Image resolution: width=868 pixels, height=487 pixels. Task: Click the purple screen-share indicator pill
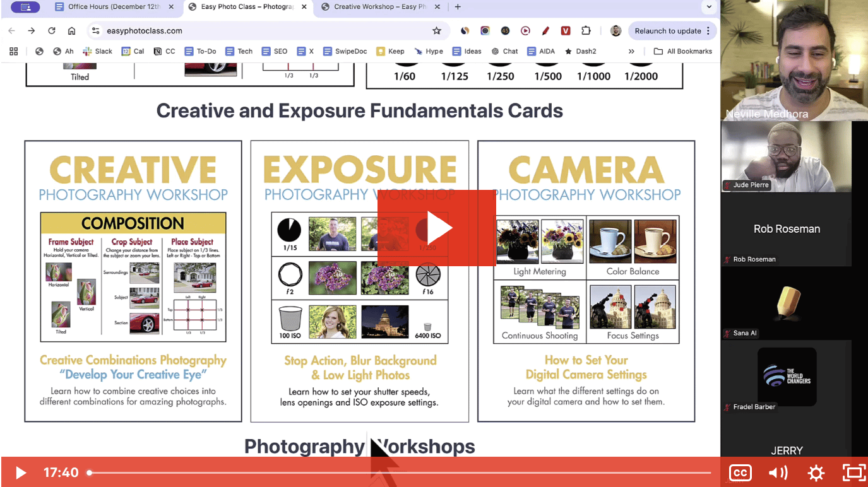[25, 7]
